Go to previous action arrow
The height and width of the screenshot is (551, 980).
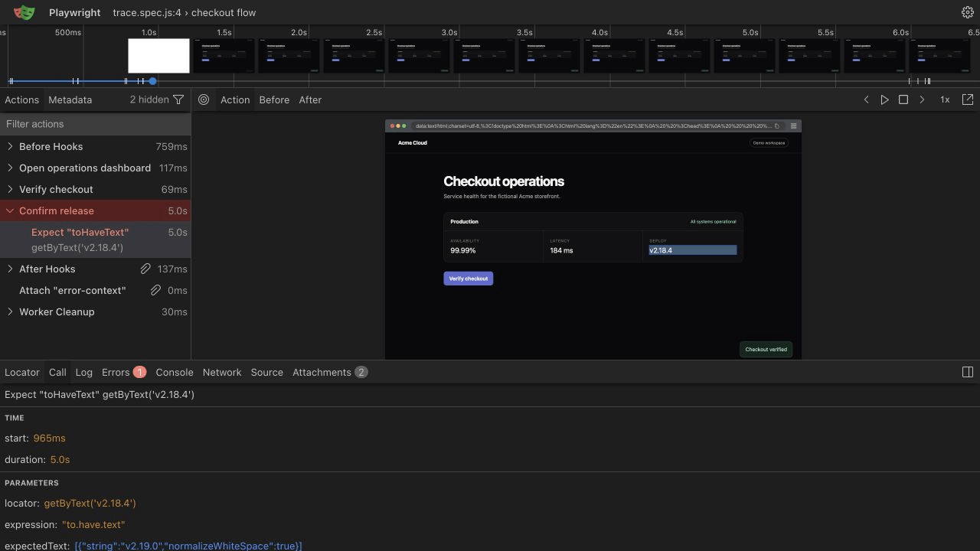[866, 99]
